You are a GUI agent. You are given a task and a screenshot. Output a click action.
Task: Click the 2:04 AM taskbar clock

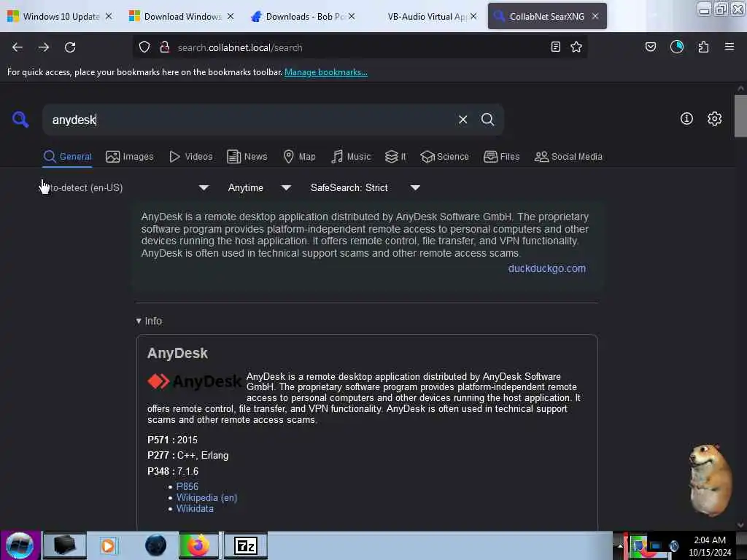click(x=710, y=545)
